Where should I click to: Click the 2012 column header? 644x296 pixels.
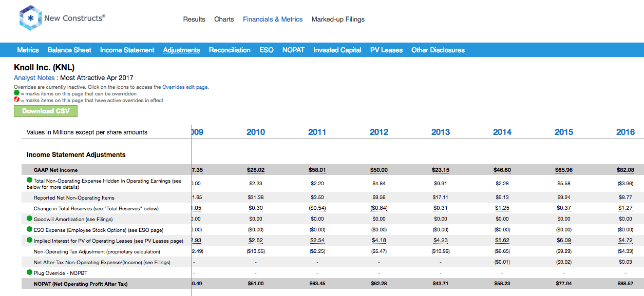click(379, 132)
